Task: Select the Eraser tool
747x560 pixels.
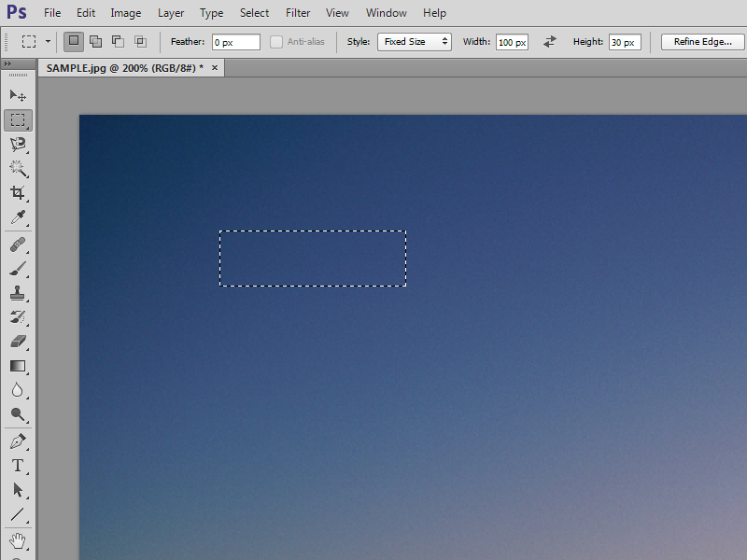Action: [18, 342]
